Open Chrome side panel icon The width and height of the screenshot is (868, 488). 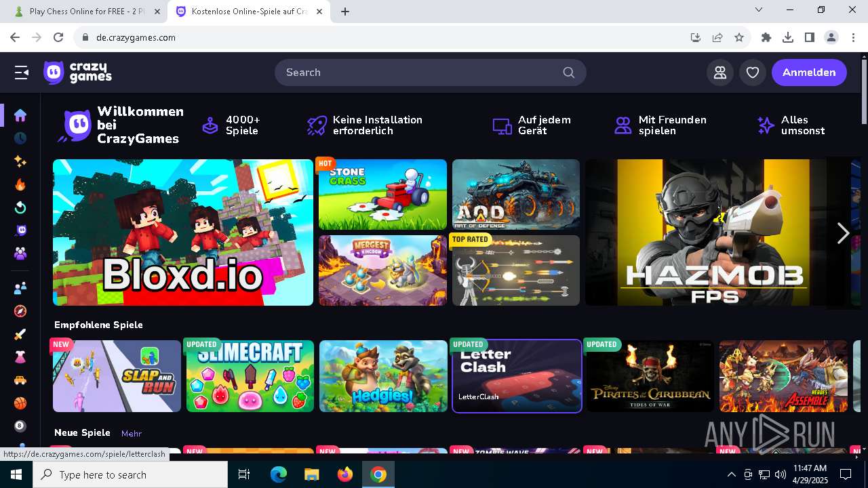810,37
